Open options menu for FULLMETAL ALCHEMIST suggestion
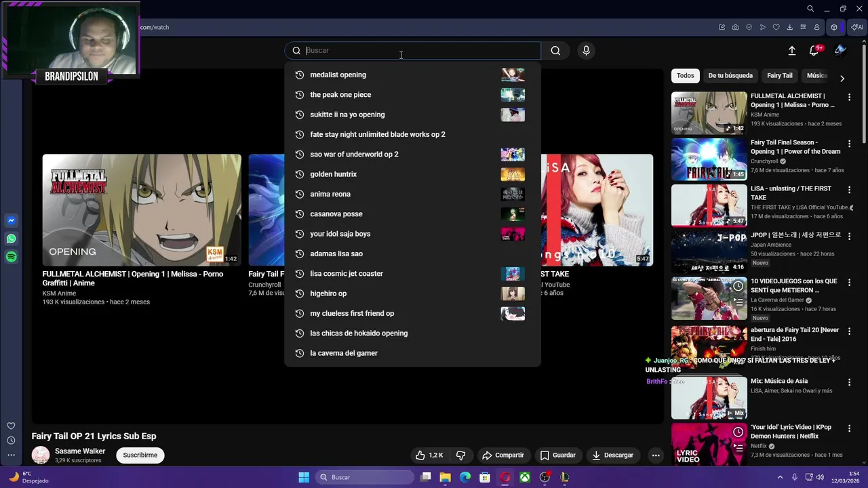868x488 pixels. [x=849, y=98]
